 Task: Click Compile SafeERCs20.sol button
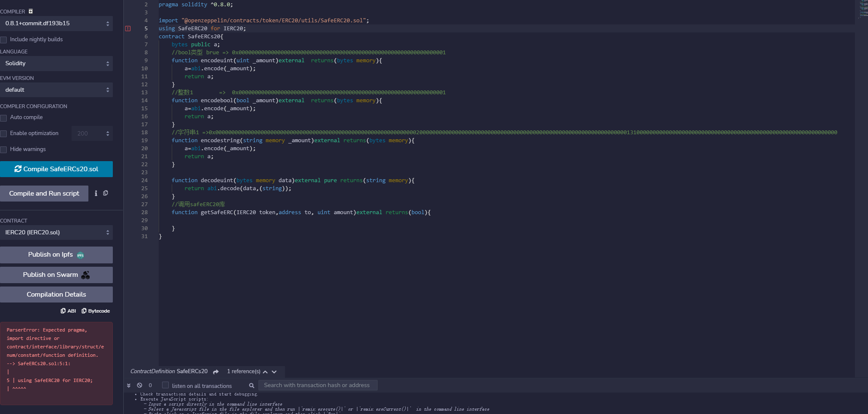point(56,169)
